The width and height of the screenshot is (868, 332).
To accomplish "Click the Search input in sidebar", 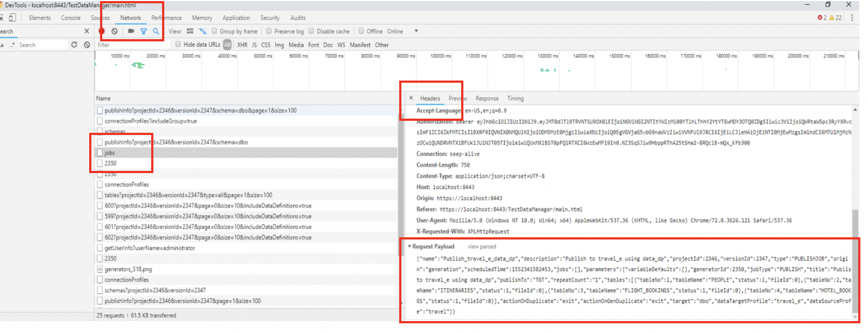I will 42,45.
